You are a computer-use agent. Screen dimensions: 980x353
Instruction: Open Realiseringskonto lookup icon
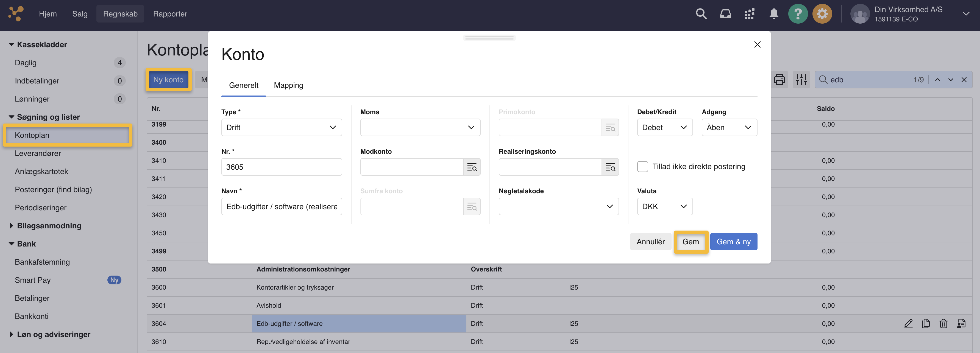coord(610,167)
